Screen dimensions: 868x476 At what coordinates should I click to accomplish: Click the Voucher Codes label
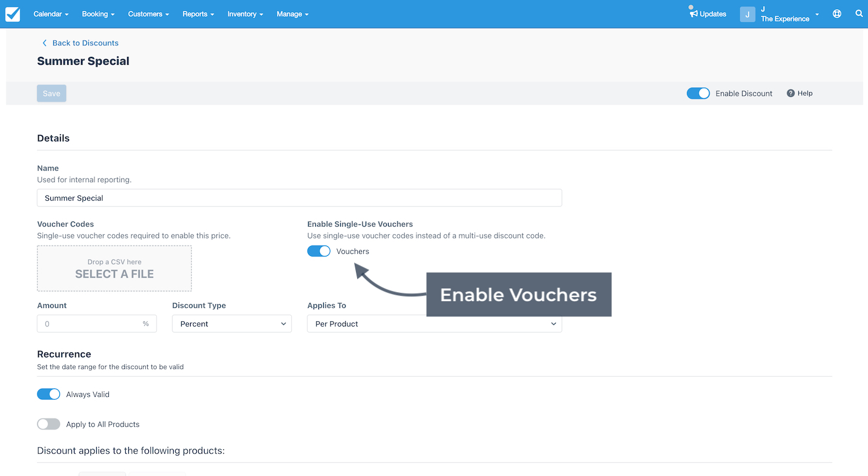tap(65, 224)
